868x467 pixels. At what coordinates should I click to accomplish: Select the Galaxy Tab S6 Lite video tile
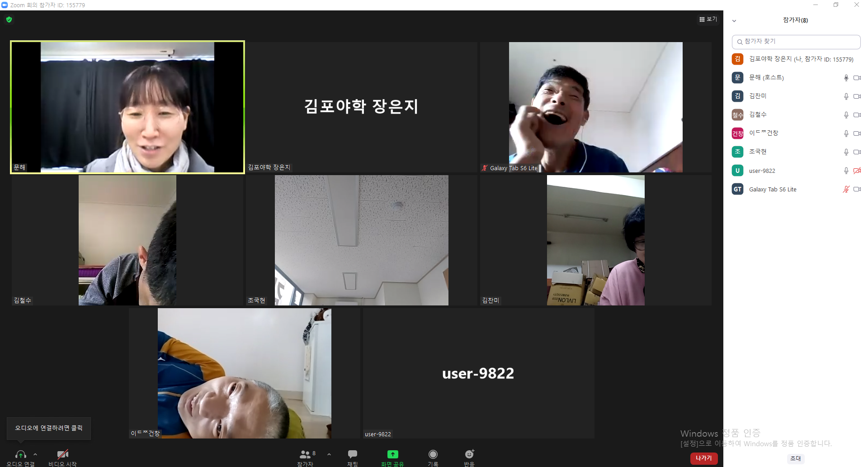(x=596, y=107)
